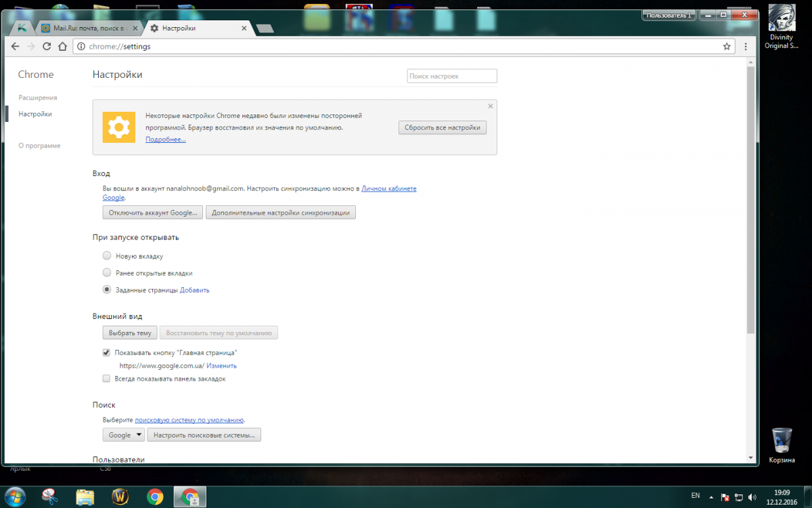
Task: Click the yellow gear icon in the banner
Action: point(119,127)
